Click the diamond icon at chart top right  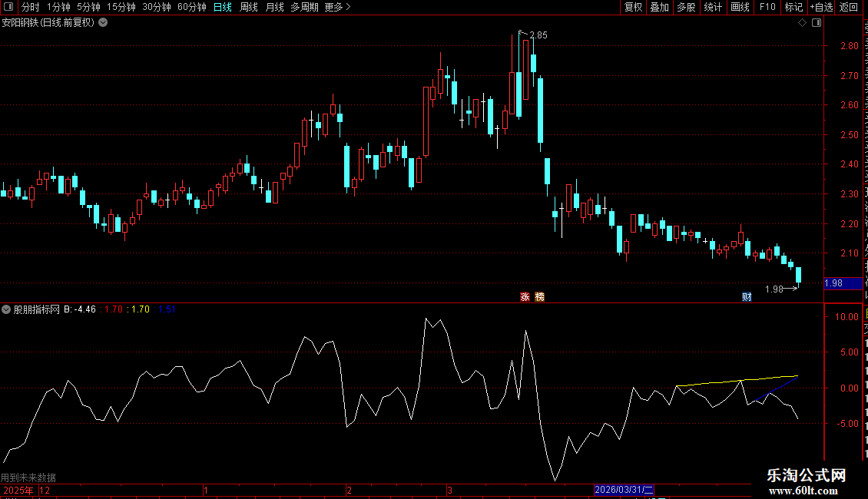[x=802, y=23]
